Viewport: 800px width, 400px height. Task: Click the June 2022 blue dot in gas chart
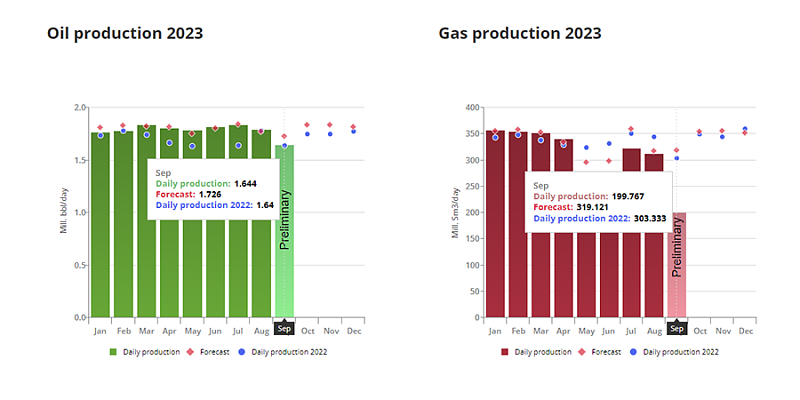point(609,144)
